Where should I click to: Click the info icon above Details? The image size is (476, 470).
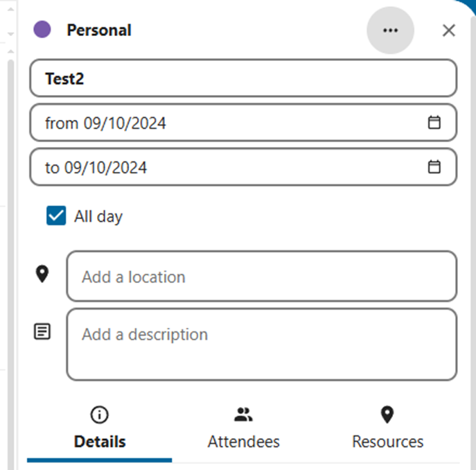tap(100, 415)
